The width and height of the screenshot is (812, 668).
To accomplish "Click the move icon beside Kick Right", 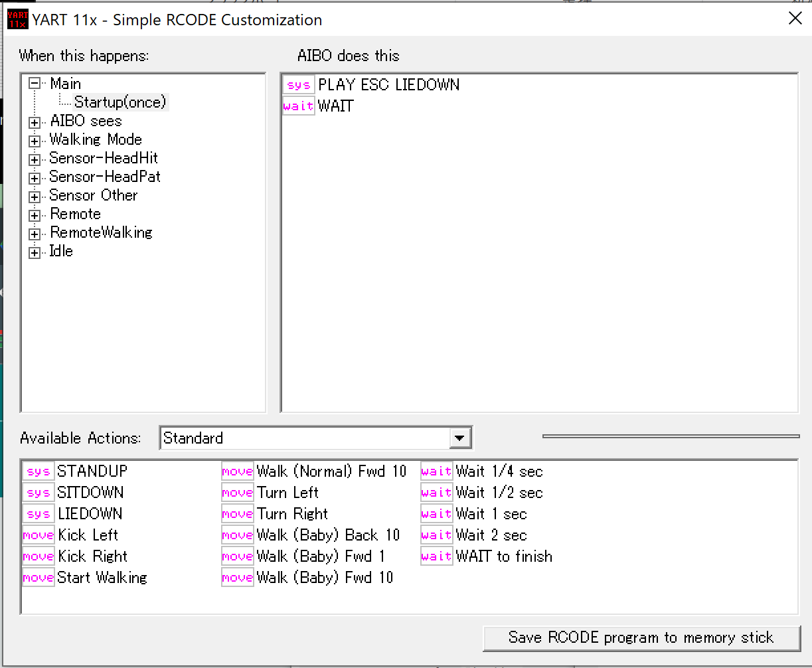I will (39, 556).
